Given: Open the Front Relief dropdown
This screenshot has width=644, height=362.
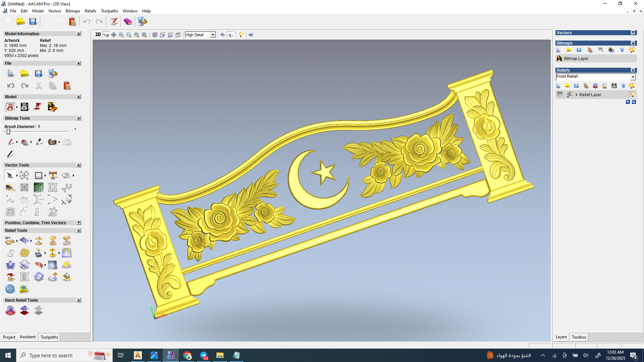Looking at the screenshot, I should click(x=633, y=77).
